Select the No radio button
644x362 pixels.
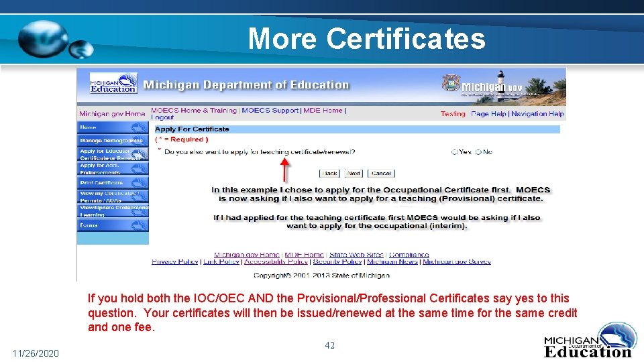tap(478, 152)
